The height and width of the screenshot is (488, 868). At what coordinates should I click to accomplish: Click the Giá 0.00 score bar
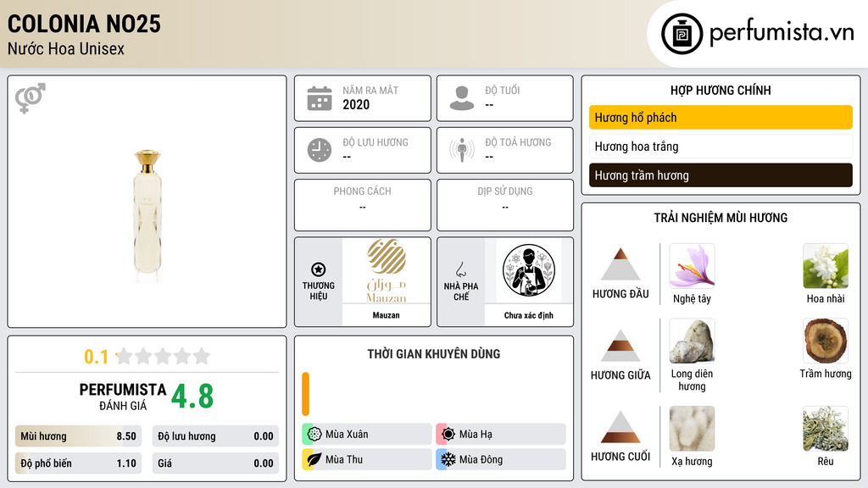(215, 463)
